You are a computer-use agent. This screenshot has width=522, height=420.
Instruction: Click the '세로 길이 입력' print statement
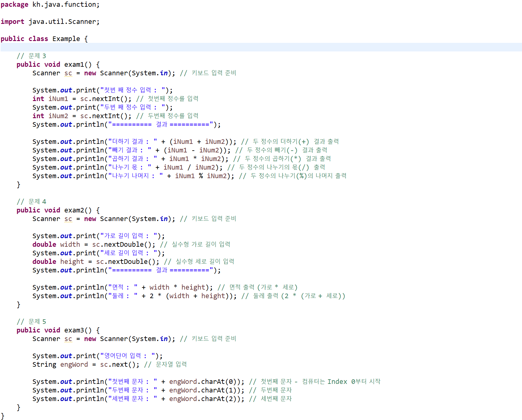coord(99,253)
